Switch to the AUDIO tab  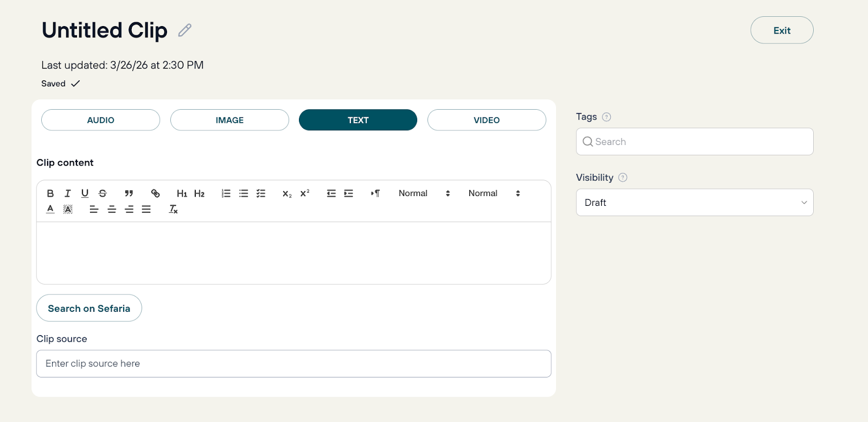(100, 120)
